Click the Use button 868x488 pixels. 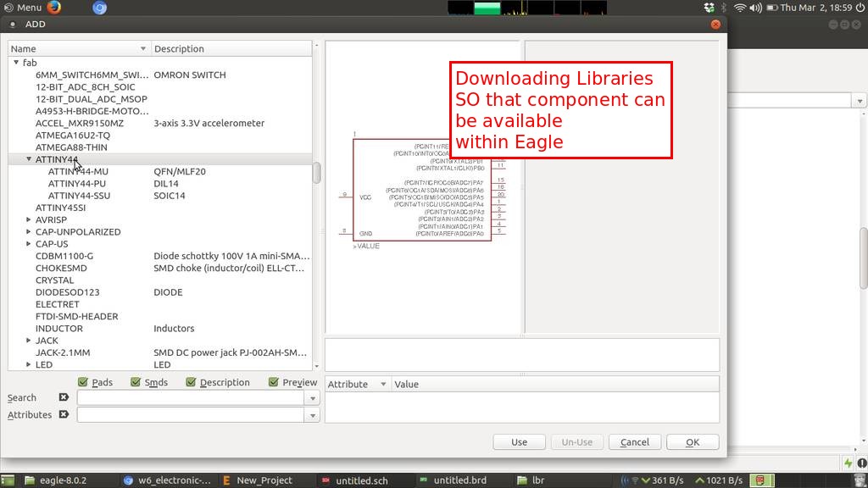click(520, 442)
